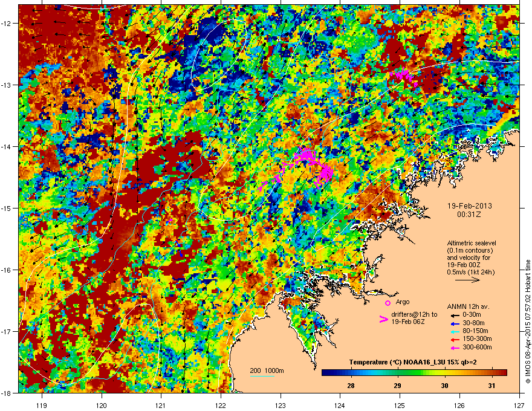Click the 'drifters@12h to' legend label

point(414,315)
